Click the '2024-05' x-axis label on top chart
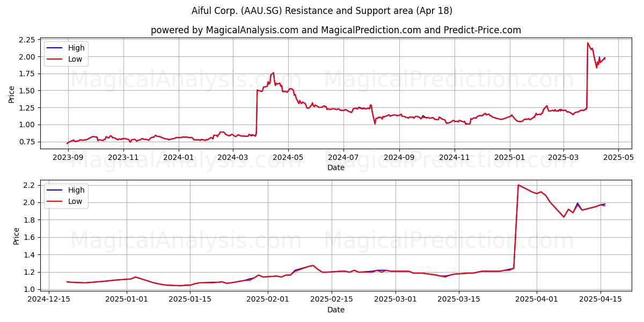644x322 pixels. tap(288, 157)
